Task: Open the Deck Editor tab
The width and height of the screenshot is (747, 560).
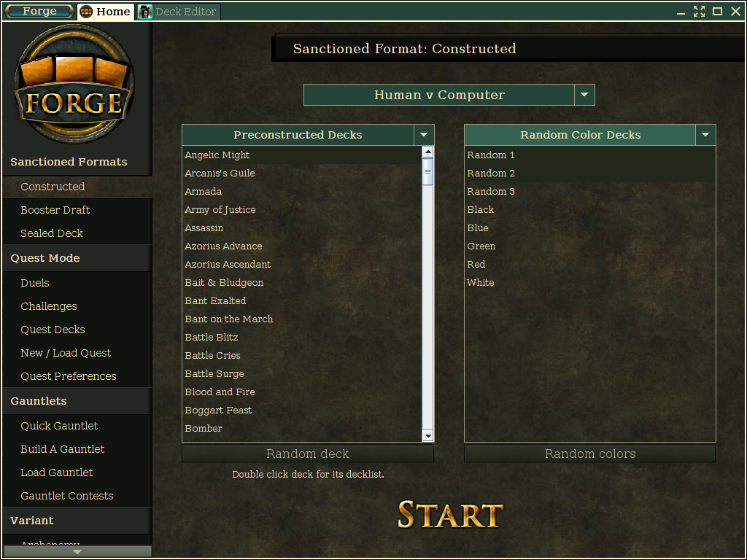Action: tap(179, 12)
